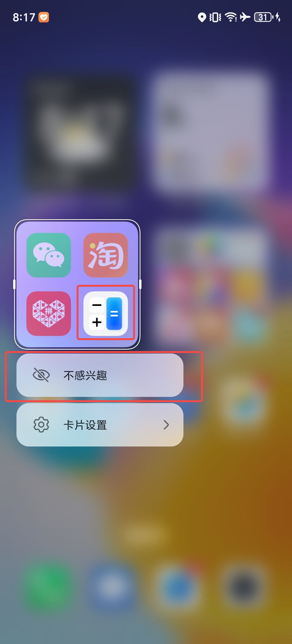Open the Taobao app icon
The height and width of the screenshot is (644, 292).
click(x=105, y=255)
